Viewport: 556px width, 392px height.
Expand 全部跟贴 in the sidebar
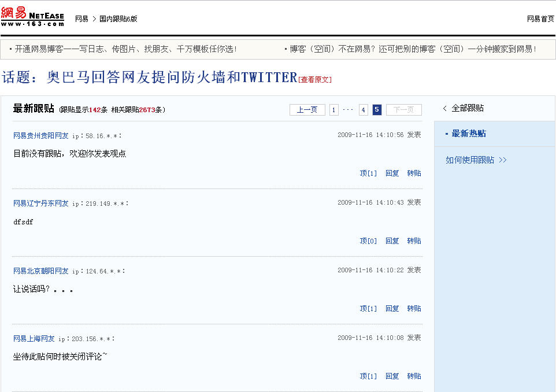464,108
